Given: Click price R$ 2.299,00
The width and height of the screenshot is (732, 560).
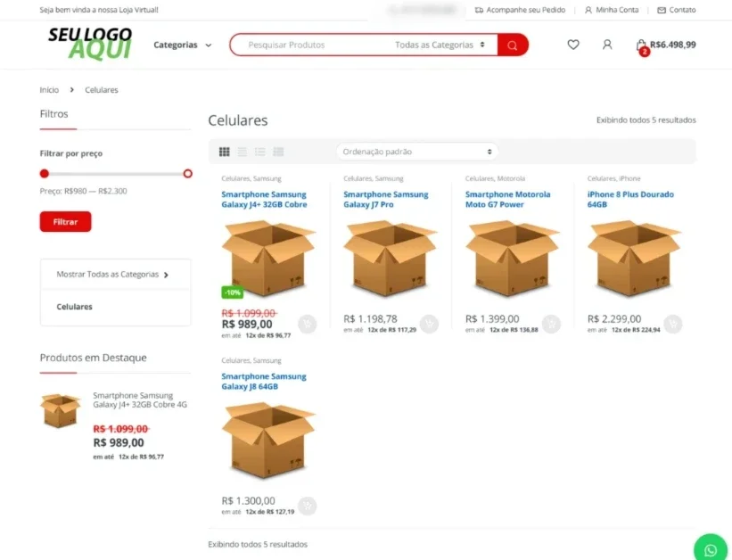Looking at the screenshot, I should tap(614, 319).
